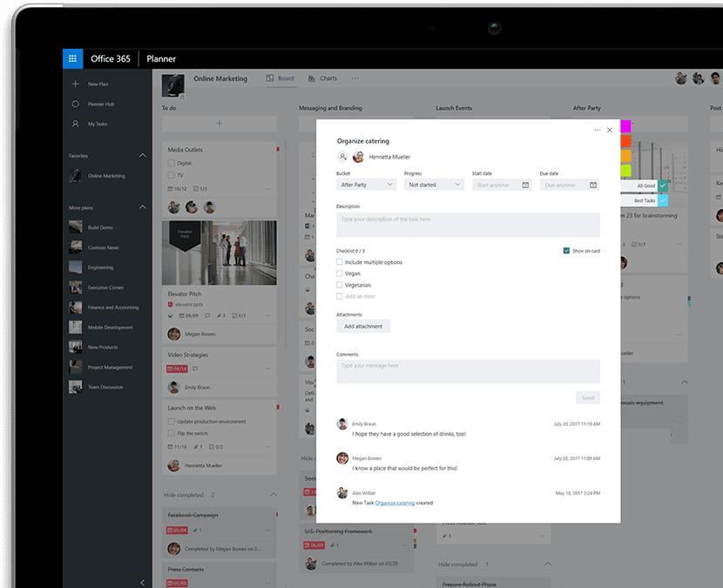723x588 pixels.
Task: Open the Progress dropdown showing Not started
Action: (x=435, y=185)
